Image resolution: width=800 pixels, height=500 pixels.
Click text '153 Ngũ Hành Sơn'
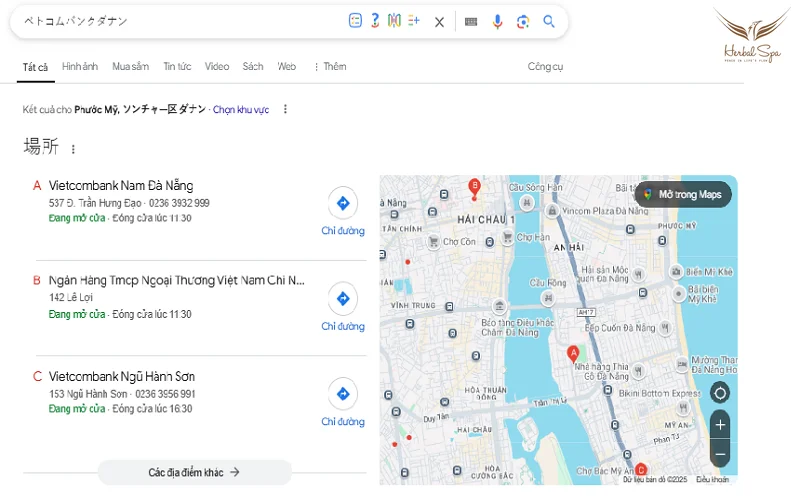88,394
